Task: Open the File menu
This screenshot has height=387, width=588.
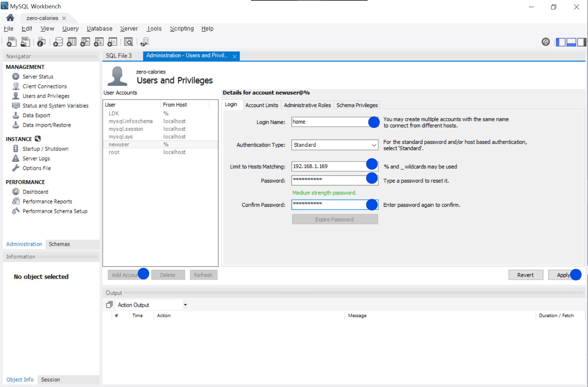Action: (x=9, y=28)
